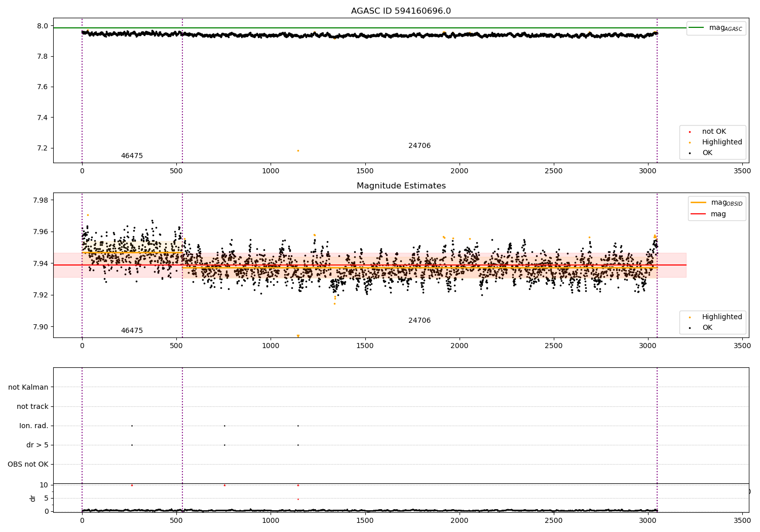The width and height of the screenshot is (760, 532).
Task: Click the orange outlier point near 7.18 in top plot
Action: coord(298,150)
